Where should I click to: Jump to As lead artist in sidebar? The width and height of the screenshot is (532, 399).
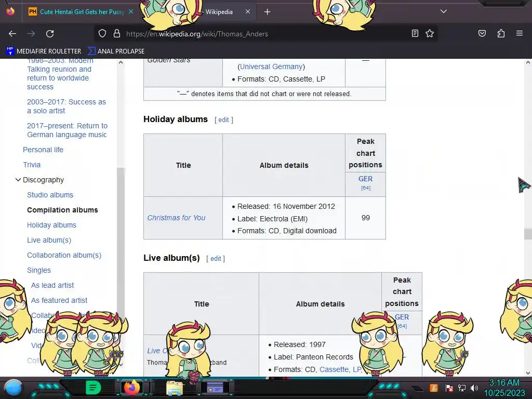click(52, 285)
